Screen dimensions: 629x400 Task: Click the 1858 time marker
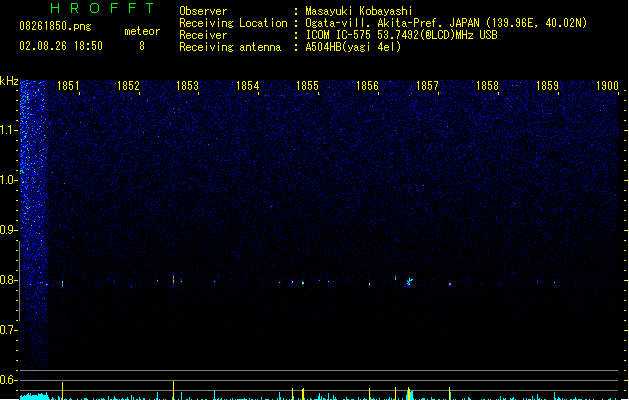click(487, 86)
